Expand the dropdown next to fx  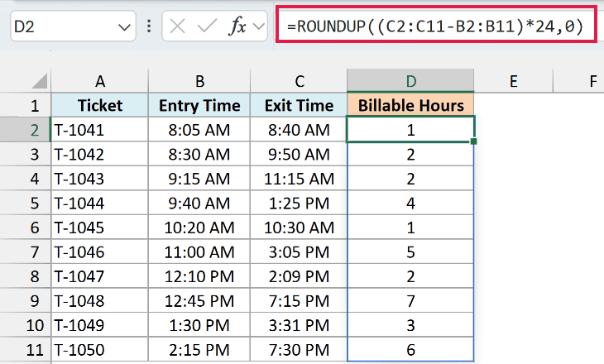point(259,26)
